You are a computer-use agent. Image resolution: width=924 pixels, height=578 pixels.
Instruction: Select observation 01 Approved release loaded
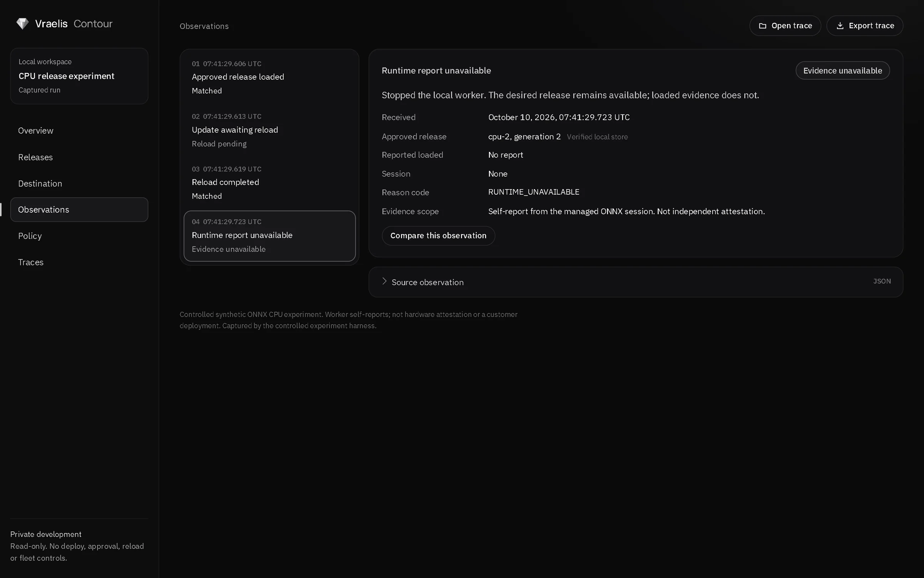pyautogui.click(x=269, y=77)
